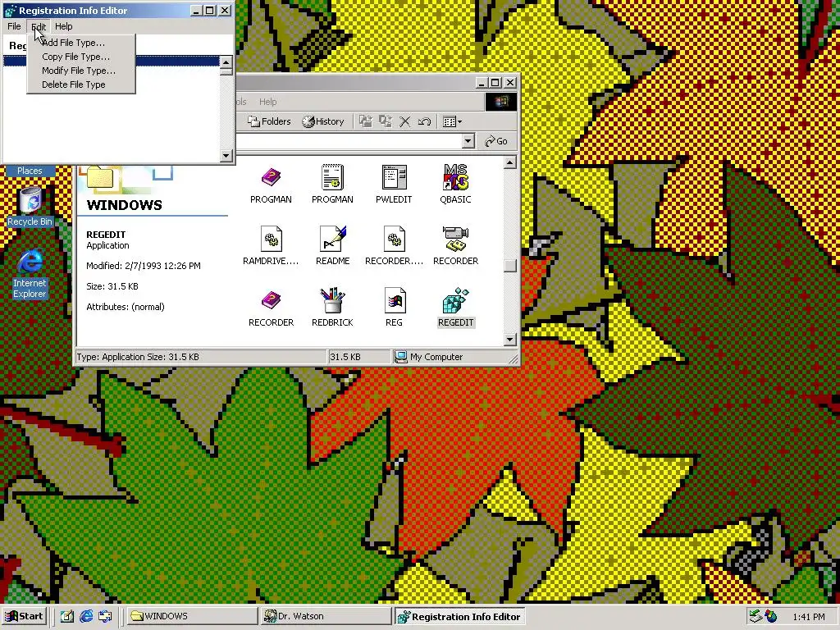Select the PWLEDIT file icon
This screenshot has height=630, width=840.
coord(394,177)
